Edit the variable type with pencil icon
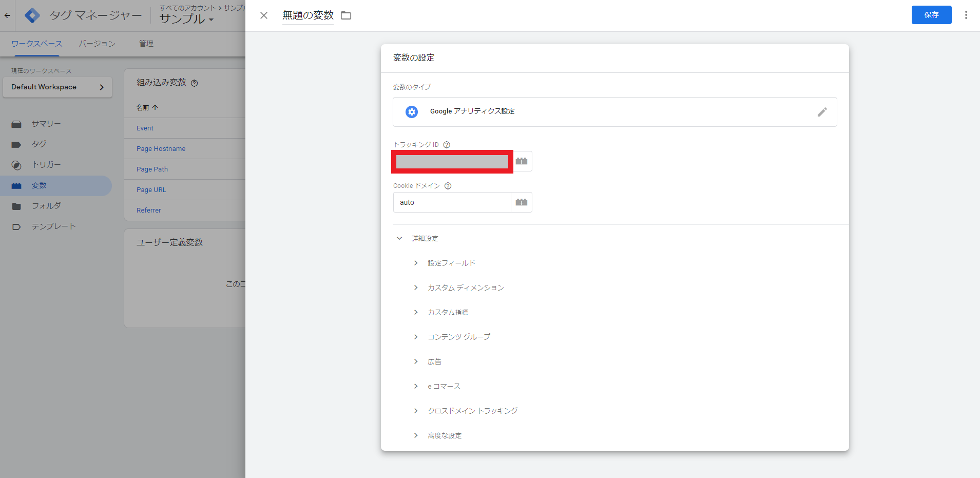980x478 pixels. [x=822, y=112]
